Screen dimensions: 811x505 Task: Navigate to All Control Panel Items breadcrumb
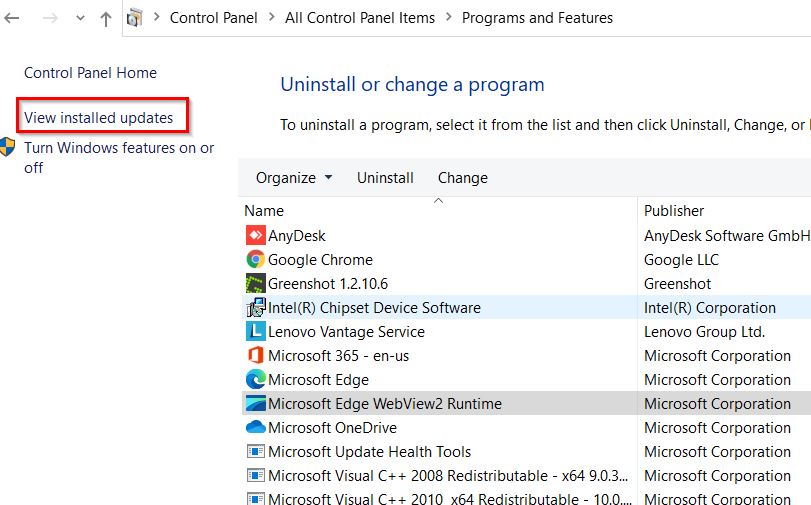point(360,18)
